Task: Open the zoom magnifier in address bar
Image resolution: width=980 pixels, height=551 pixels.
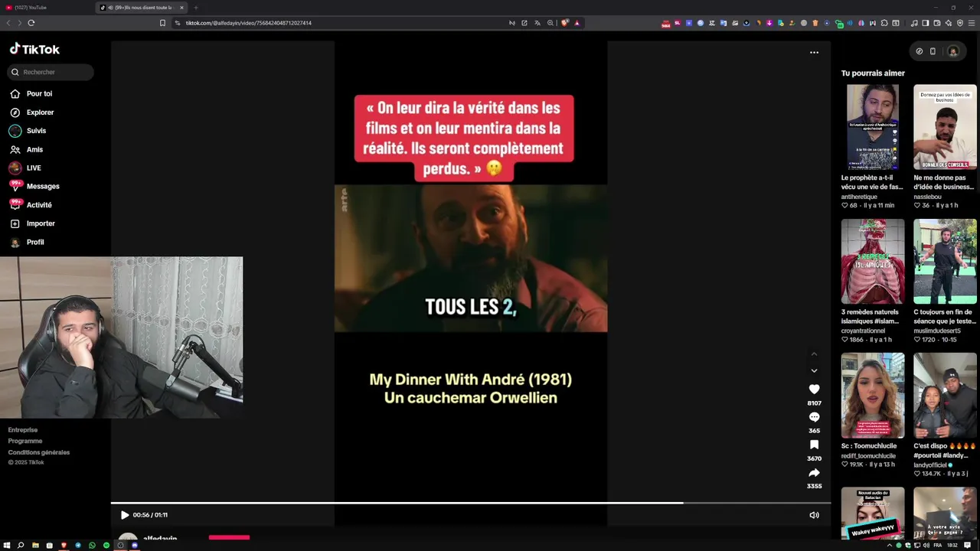Action: [550, 23]
